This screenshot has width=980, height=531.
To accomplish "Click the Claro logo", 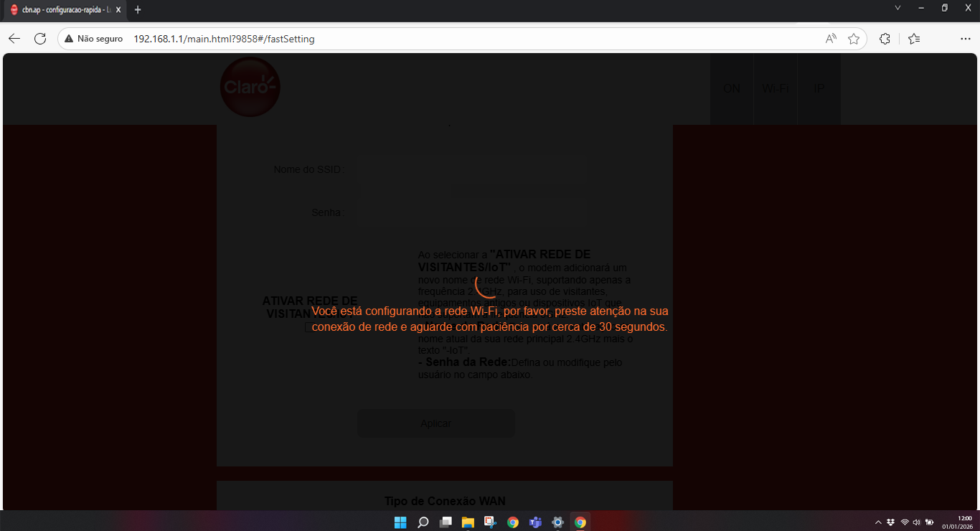I will [250, 88].
